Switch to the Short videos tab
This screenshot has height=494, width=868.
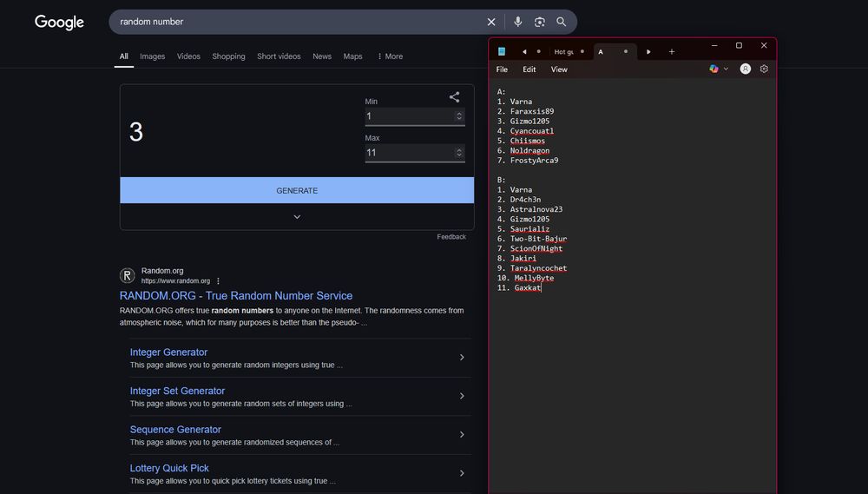(279, 56)
